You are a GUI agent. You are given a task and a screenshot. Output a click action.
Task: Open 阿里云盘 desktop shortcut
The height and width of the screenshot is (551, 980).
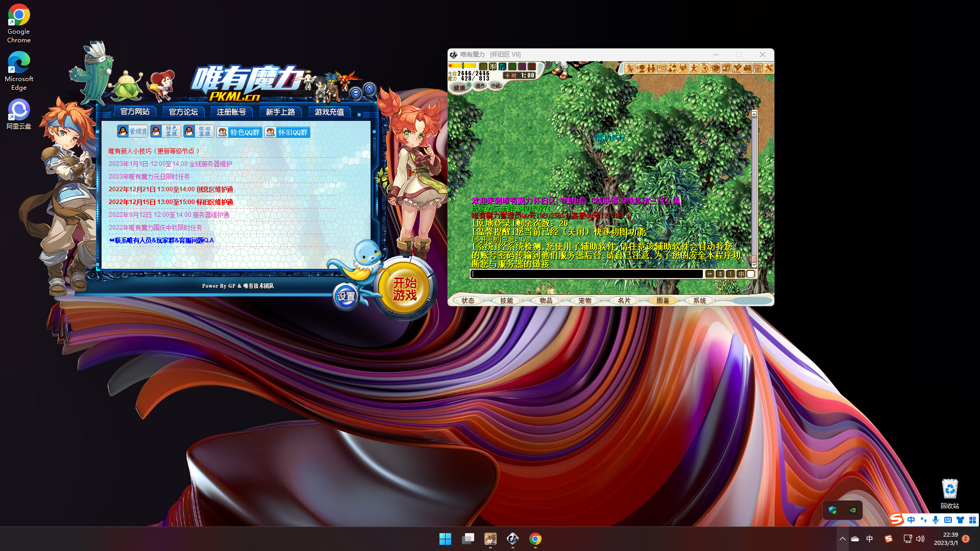(x=19, y=114)
